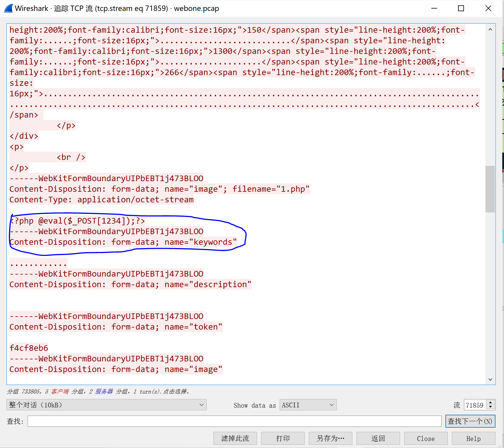
Task: Click the 滤掉此流 filter button
Action: [x=235, y=438]
